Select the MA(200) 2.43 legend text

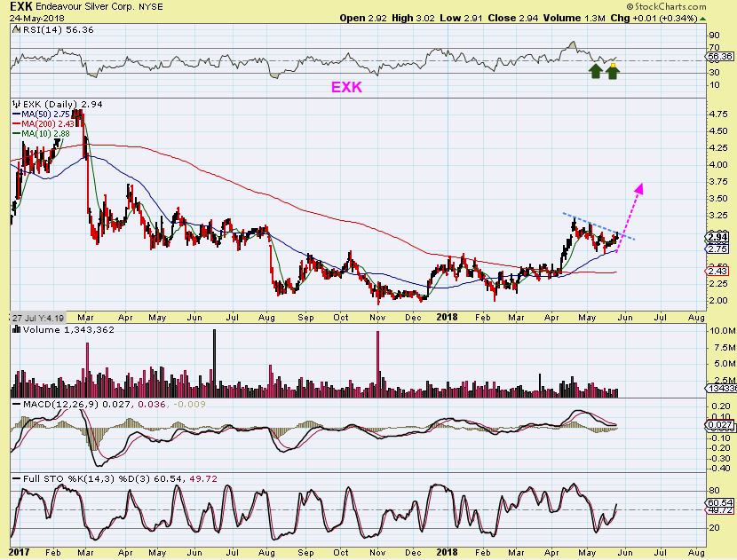(48, 124)
